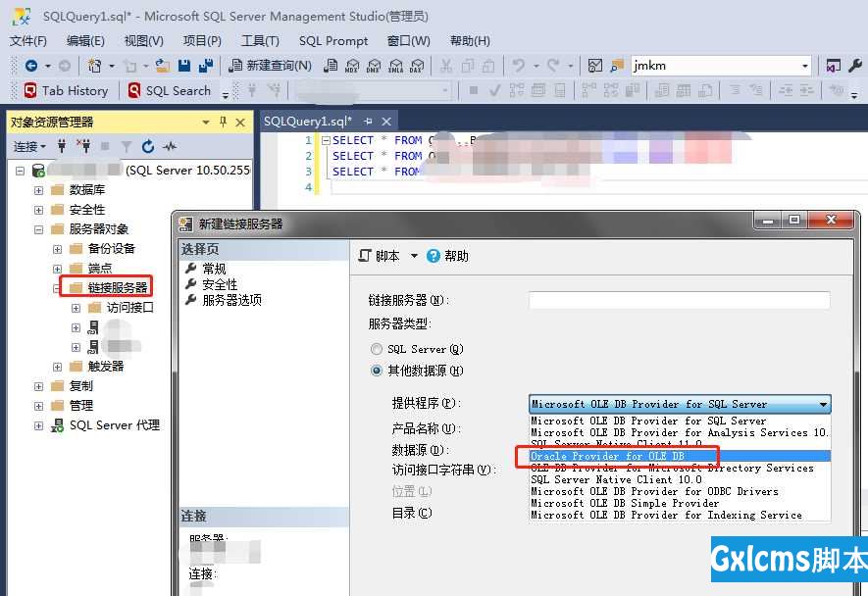The height and width of the screenshot is (596, 868).
Task: Open the 编辑(E) menu
Action: pyautogui.click(x=85, y=41)
